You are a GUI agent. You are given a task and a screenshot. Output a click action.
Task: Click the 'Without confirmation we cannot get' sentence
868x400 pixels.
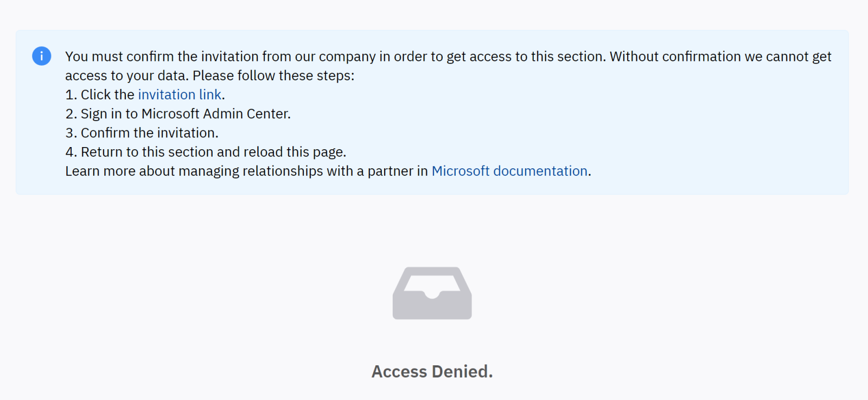720,56
